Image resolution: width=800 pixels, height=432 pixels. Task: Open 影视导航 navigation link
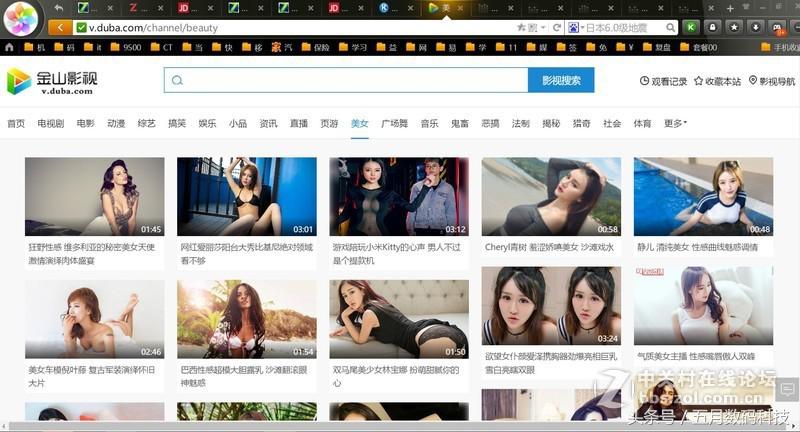click(772, 81)
